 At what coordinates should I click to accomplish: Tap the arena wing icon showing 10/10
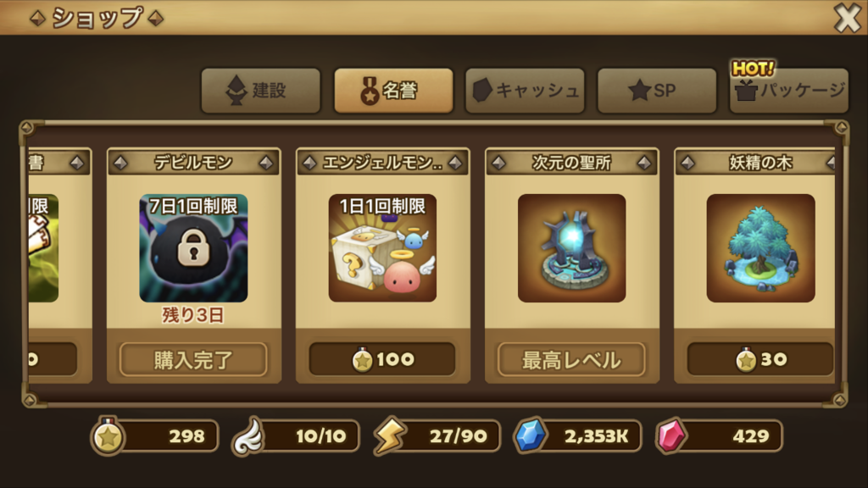click(248, 436)
